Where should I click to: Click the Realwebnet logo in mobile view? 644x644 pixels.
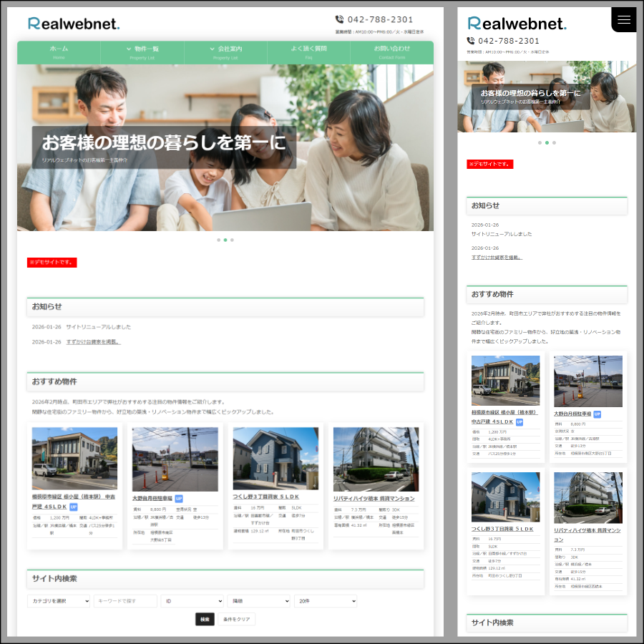(x=517, y=24)
